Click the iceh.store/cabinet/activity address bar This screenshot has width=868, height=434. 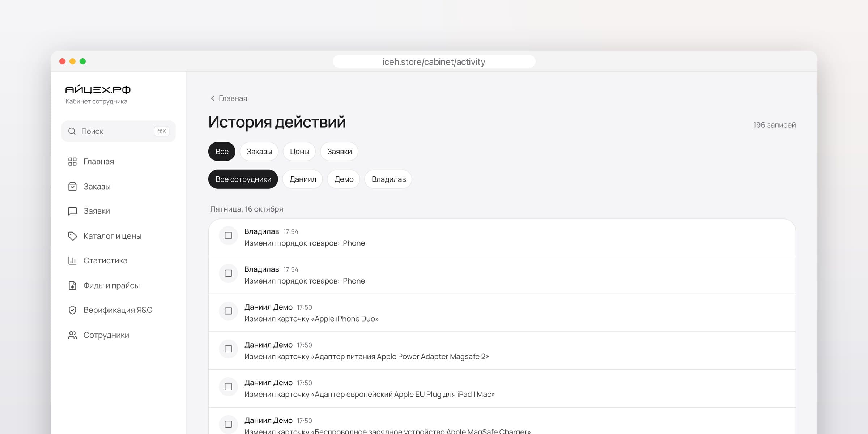point(434,61)
